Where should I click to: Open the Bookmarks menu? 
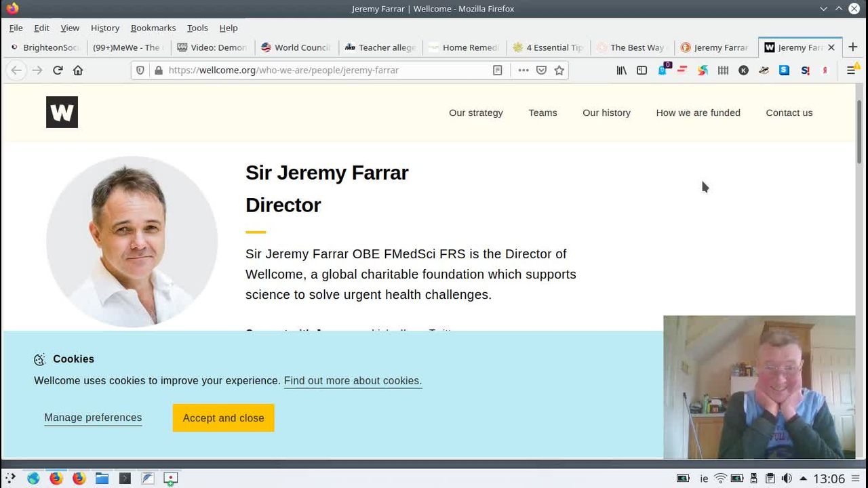coord(153,28)
